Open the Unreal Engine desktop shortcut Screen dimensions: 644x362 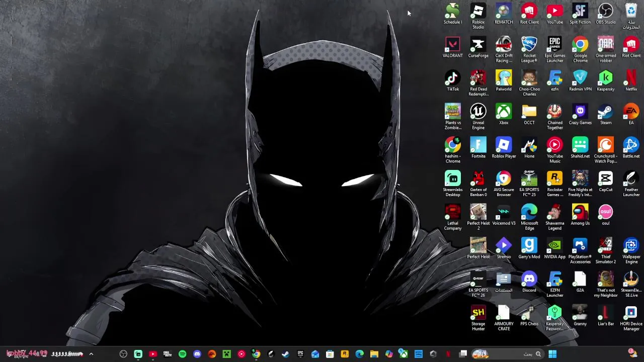tap(478, 117)
